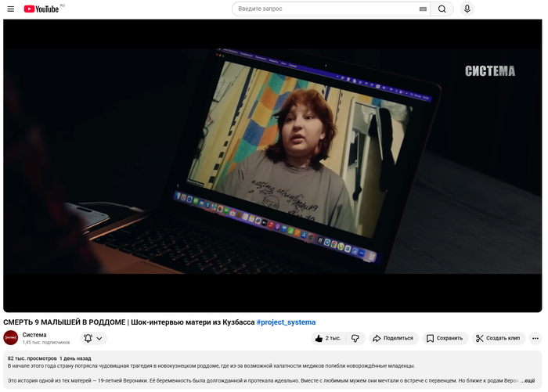The height and width of the screenshot is (392, 548).
Task: Click the Поделиться share button
Action: tap(393, 338)
